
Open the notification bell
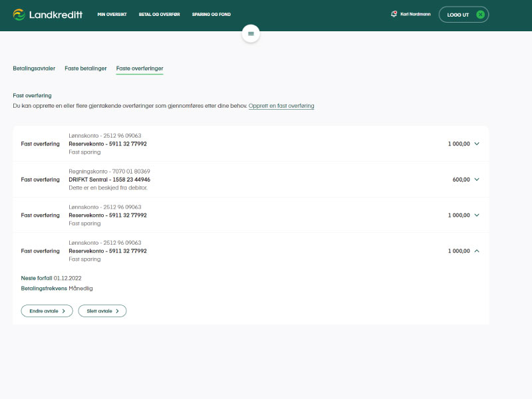pos(394,14)
